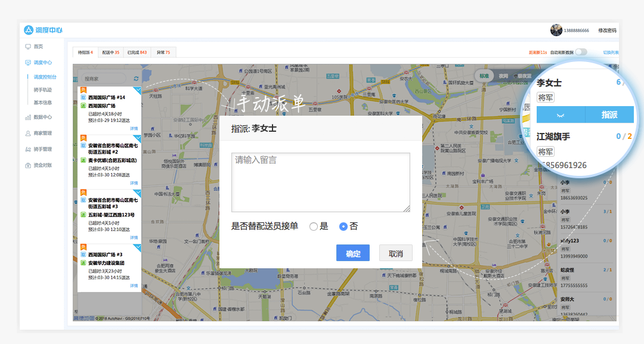Click the 请输入留言 message text area
Image resolution: width=644 pixels, height=344 pixels.
tap(320, 182)
